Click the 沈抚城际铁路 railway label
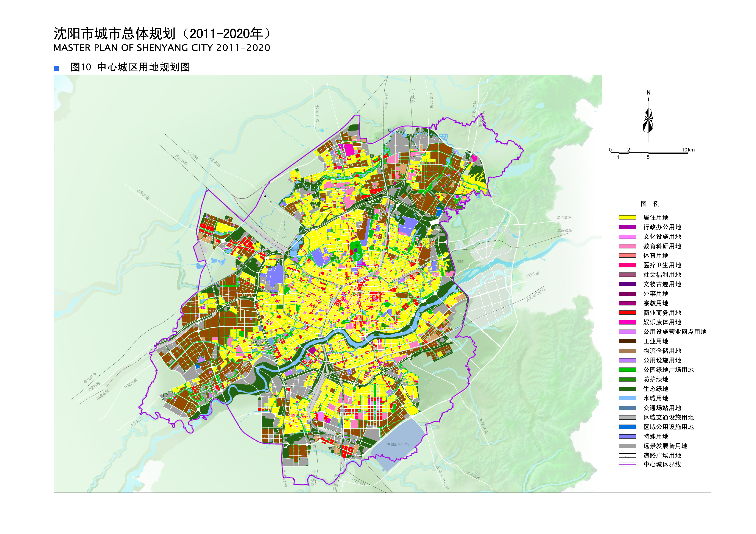Image resolution: width=756 pixels, height=534 pixels. pyautogui.click(x=536, y=294)
